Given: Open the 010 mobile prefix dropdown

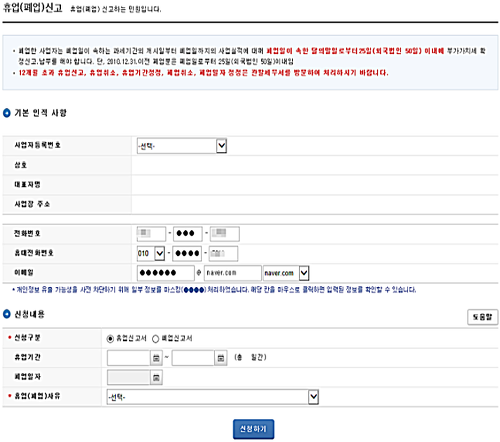Looking at the screenshot, I should (x=151, y=253).
